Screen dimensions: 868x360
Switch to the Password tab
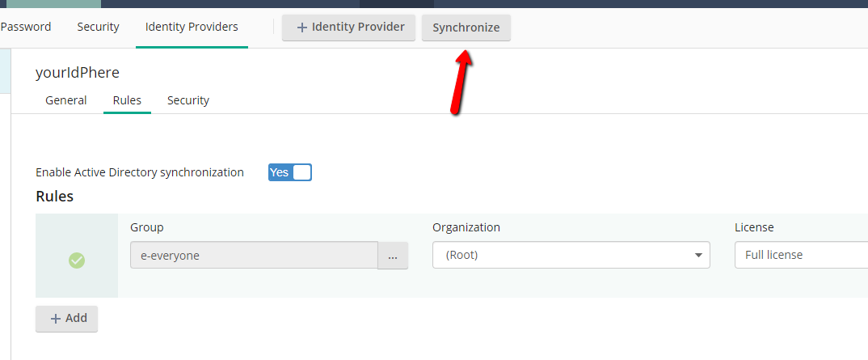pyautogui.click(x=26, y=27)
